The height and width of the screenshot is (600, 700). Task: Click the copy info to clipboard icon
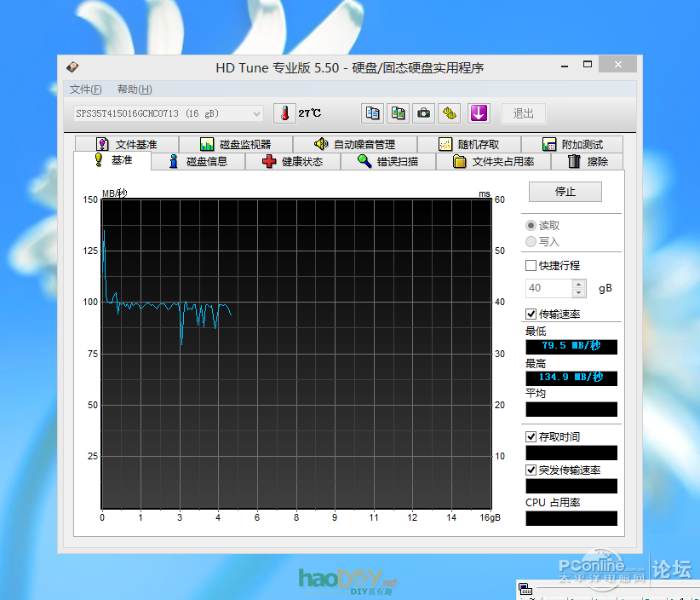click(x=372, y=113)
